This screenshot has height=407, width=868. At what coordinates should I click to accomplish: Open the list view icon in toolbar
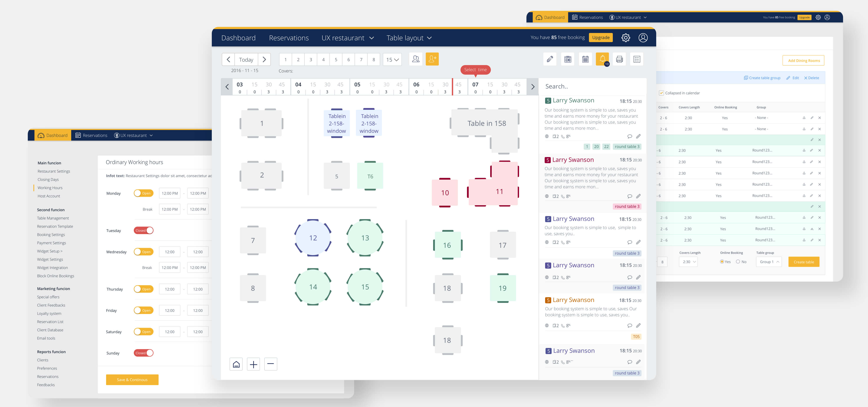pyautogui.click(x=636, y=59)
